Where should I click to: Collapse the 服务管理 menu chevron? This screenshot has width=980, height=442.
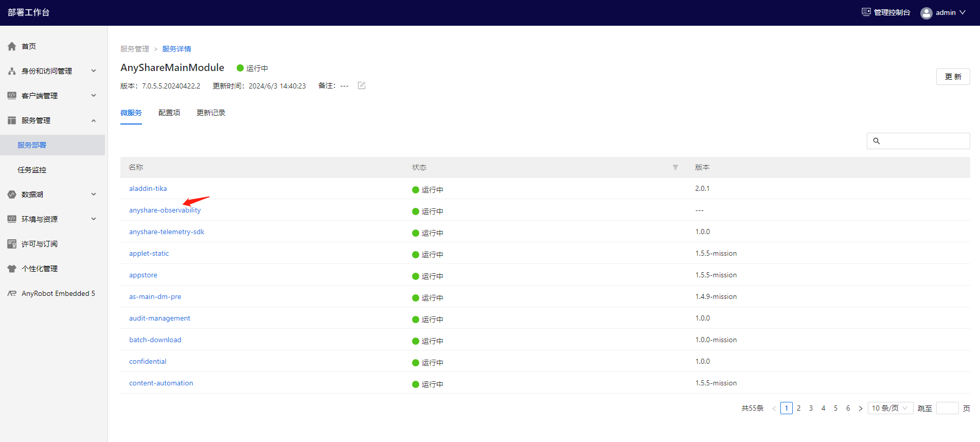click(x=94, y=120)
